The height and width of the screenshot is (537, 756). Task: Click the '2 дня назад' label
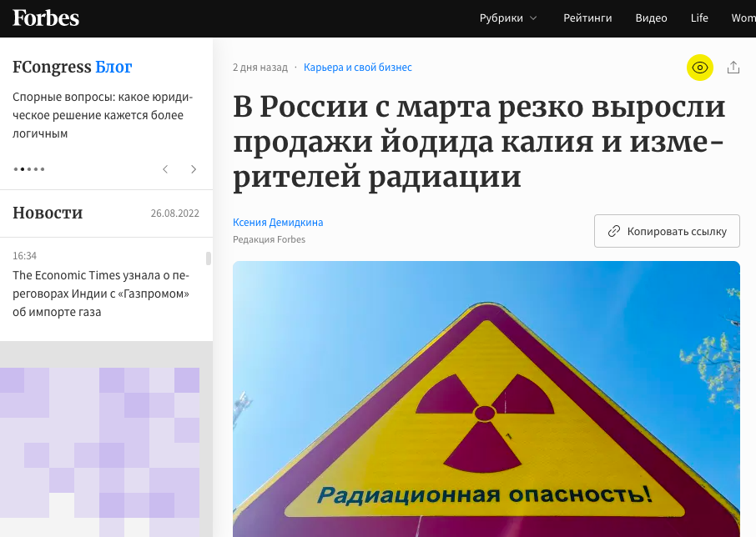(x=260, y=68)
